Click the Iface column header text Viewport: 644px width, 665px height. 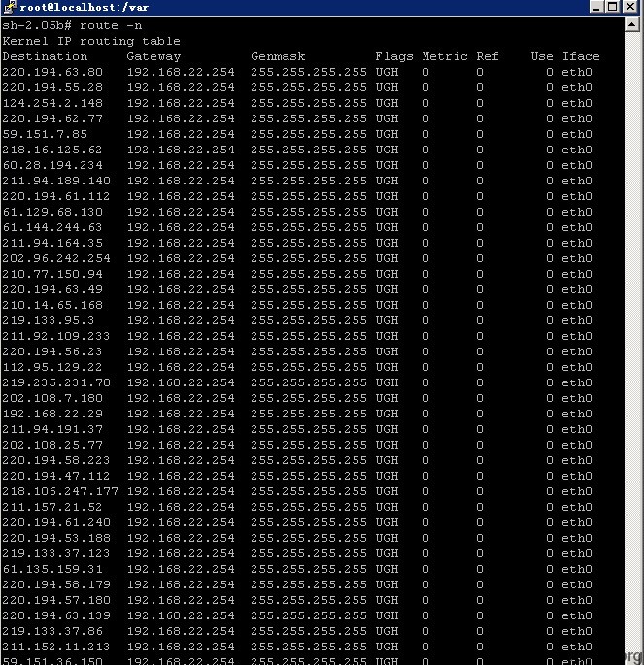point(581,56)
